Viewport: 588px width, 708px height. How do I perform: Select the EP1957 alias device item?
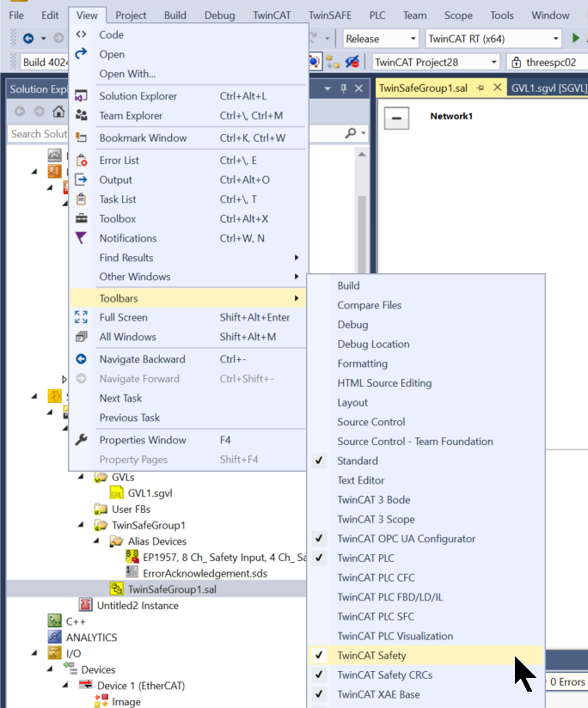[216, 557]
